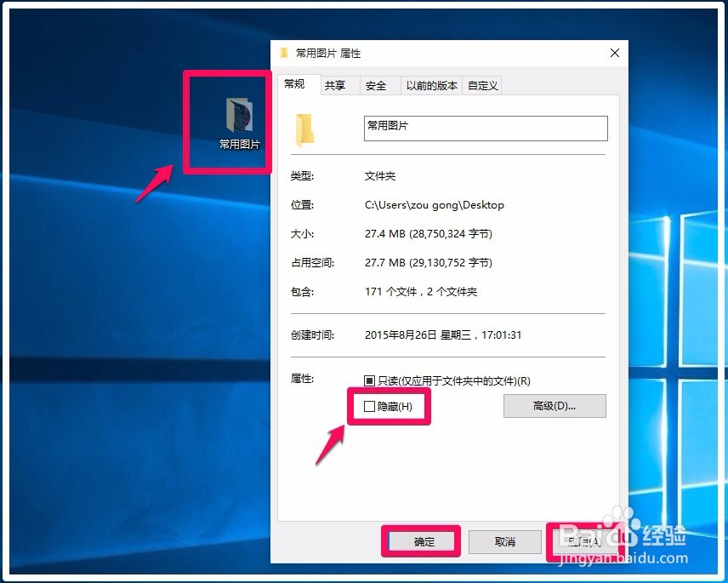Click the 常用图片 属性 title text
728x583 pixels.
(x=328, y=54)
